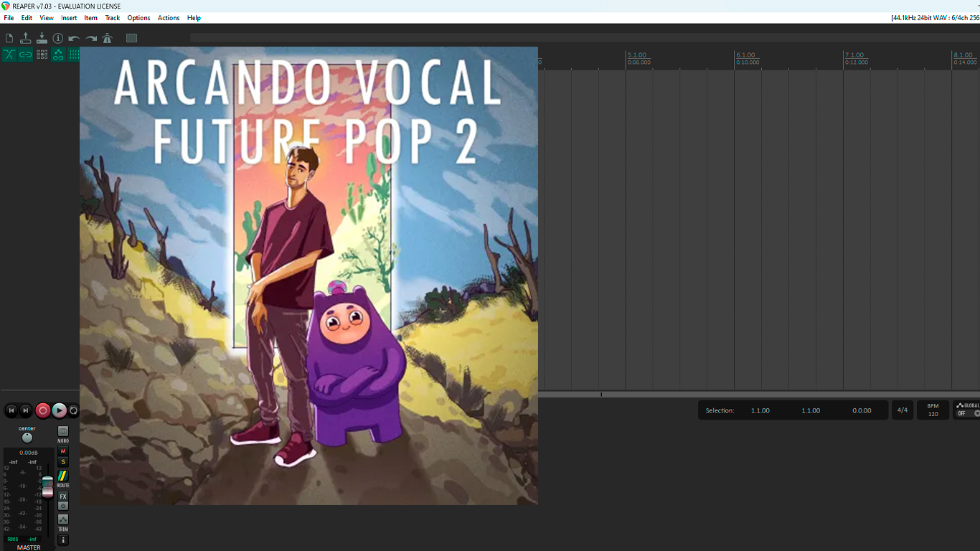The width and height of the screenshot is (980, 551).
Task: Click the Arcando Vocal Future Pop 2 artwork
Action: click(308, 275)
